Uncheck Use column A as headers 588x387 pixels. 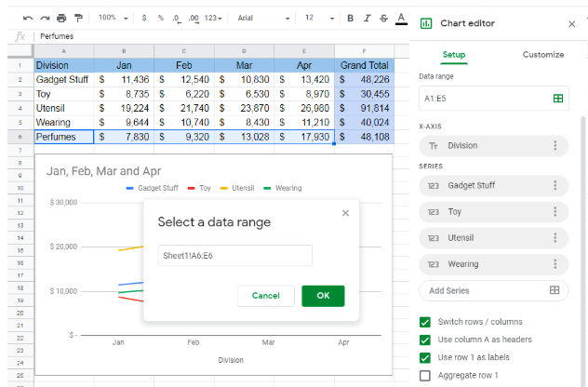[x=425, y=340]
